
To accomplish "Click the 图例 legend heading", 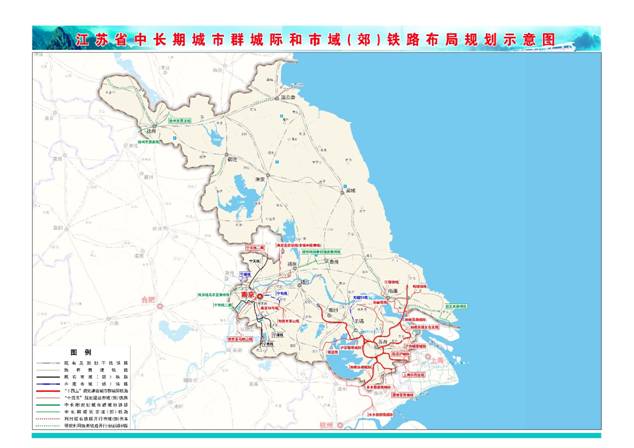I will [x=82, y=351].
